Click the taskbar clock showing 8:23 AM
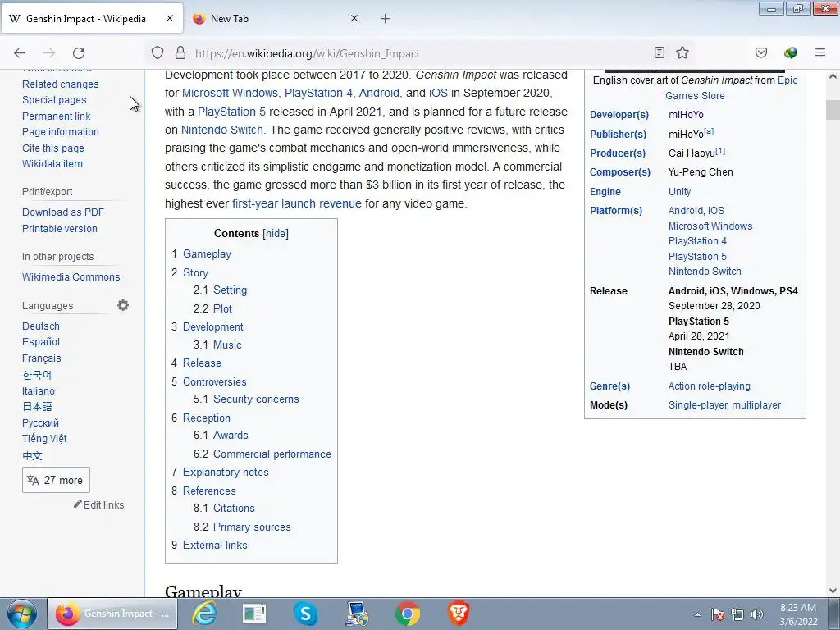 pyautogui.click(x=798, y=614)
